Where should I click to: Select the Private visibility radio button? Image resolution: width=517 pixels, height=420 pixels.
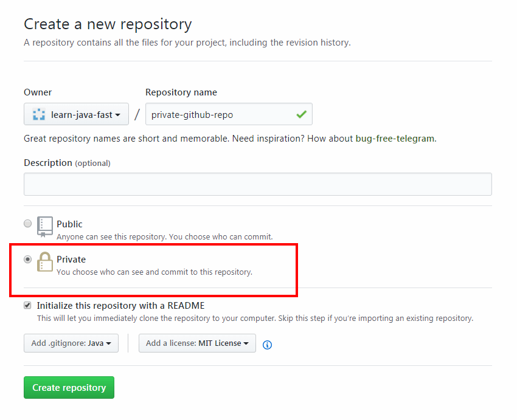27,259
